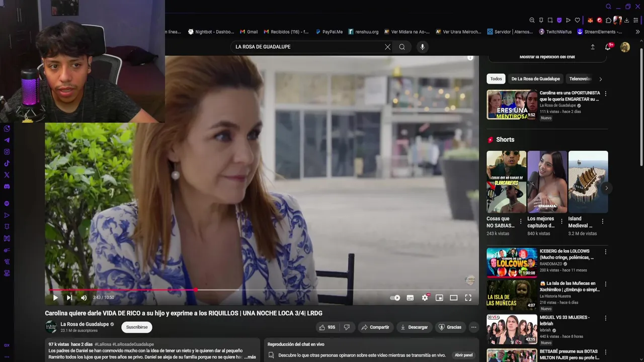Select the Telenovelas filter chip

pos(580,79)
